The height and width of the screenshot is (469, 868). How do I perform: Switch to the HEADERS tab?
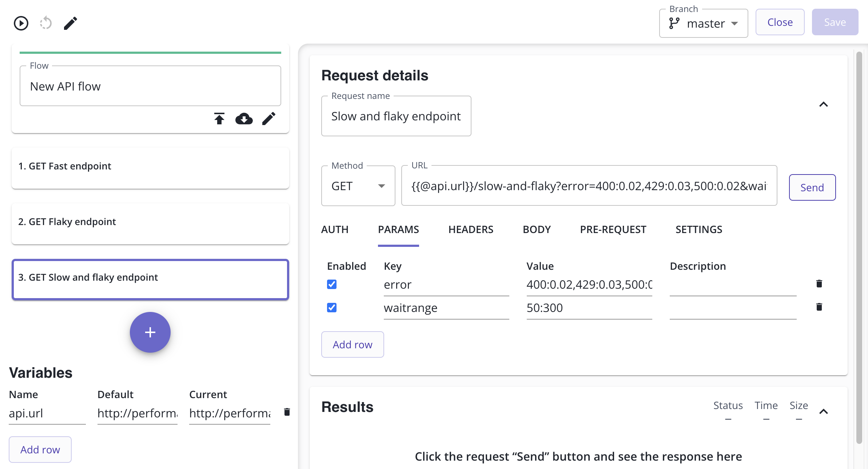(x=471, y=229)
